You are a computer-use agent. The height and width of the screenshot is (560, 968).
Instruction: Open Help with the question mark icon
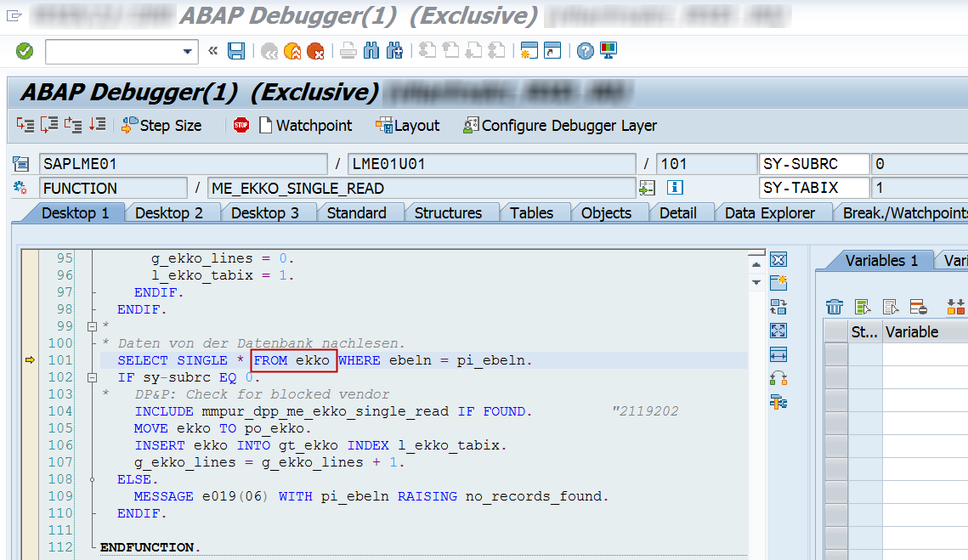pos(584,51)
